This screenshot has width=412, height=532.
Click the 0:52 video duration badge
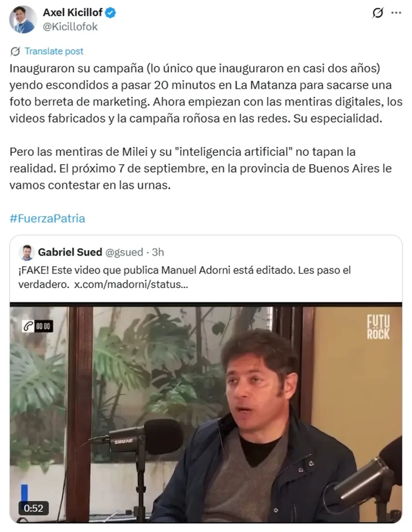point(33,508)
